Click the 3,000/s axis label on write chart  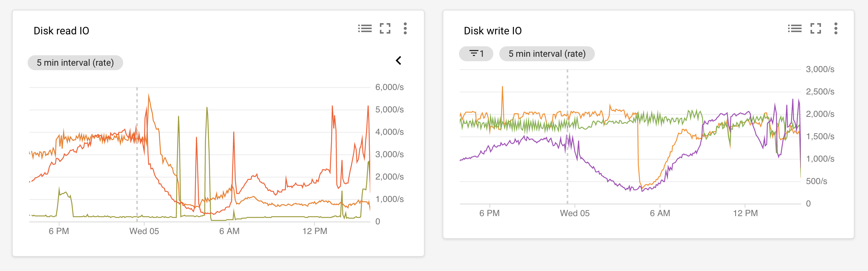click(x=820, y=69)
